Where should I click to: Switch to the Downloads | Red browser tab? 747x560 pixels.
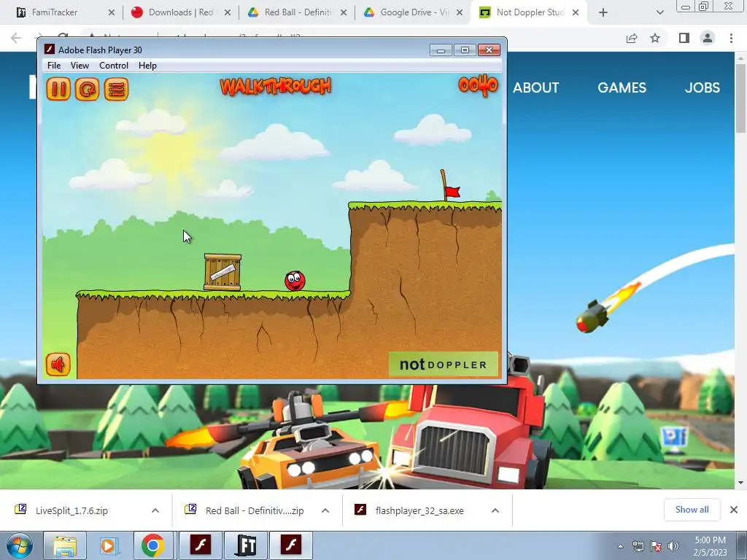coord(180,12)
